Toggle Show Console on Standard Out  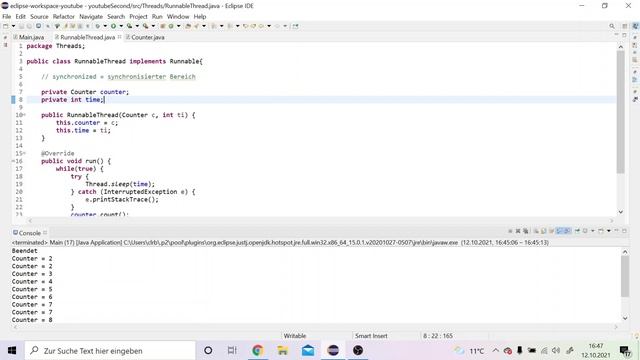coord(560,231)
